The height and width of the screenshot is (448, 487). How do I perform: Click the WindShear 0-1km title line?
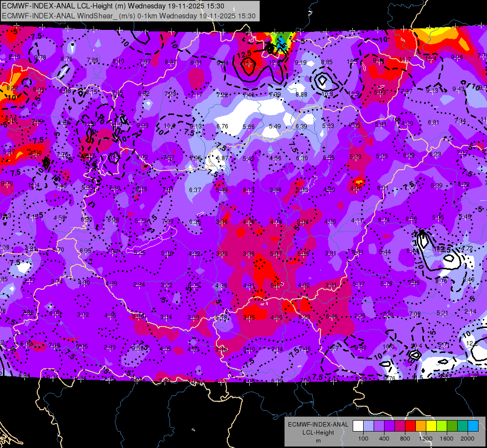tap(128, 16)
